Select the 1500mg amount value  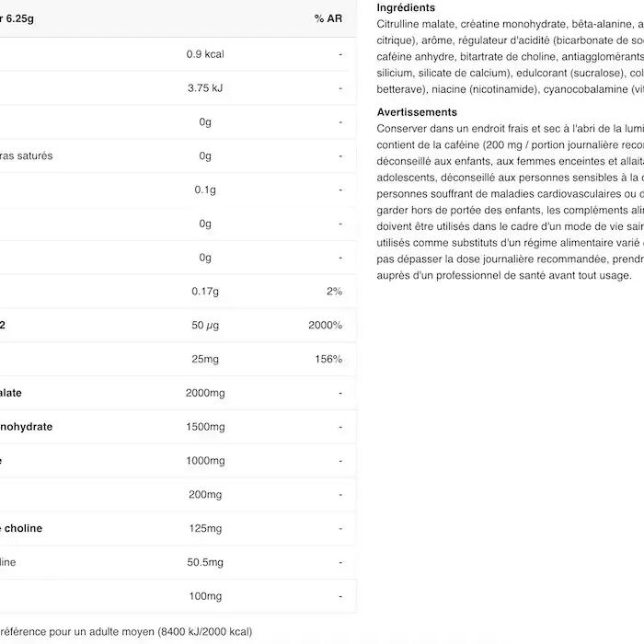pyautogui.click(x=205, y=427)
